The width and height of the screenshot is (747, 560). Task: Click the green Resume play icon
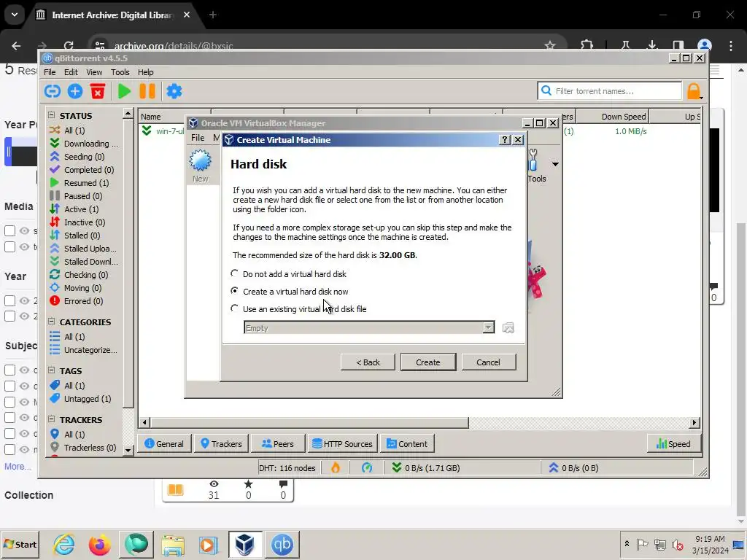click(124, 91)
